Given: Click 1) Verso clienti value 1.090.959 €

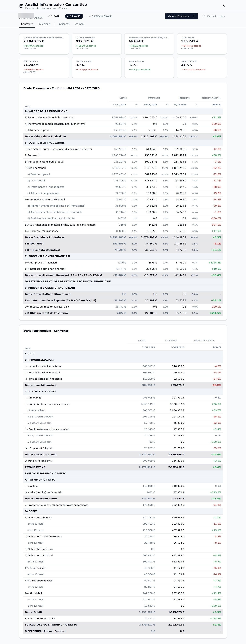Looking at the screenshot, I should (x=177, y=410).
